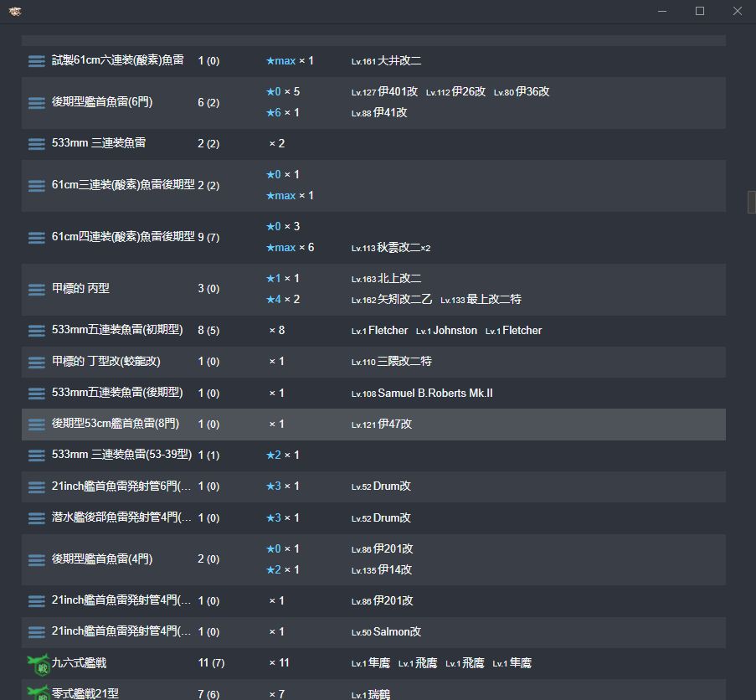Click the vertical scrollbar thumb
The image size is (756, 700).
tap(751, 202)
